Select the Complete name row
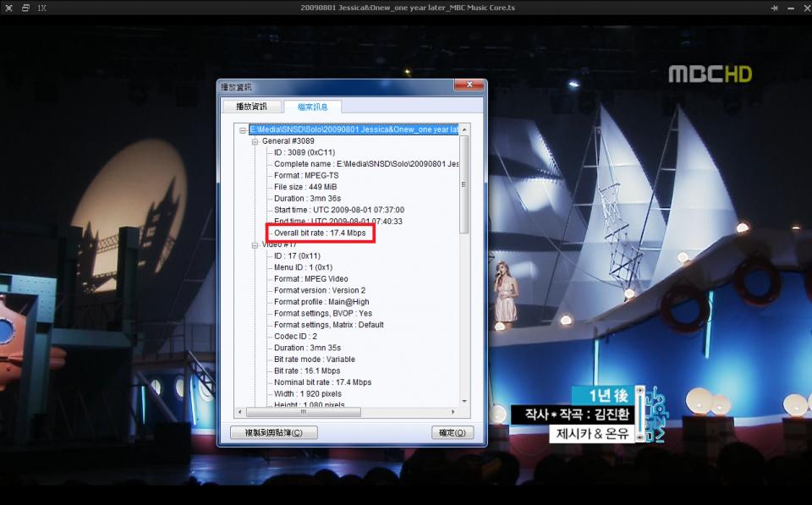812x505 pixels. pyautogui.click(x=366, y=163)
